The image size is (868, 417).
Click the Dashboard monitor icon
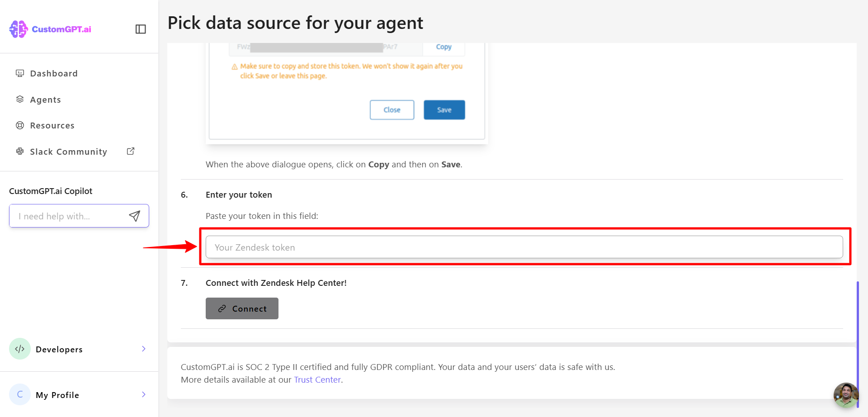[20, 73]
